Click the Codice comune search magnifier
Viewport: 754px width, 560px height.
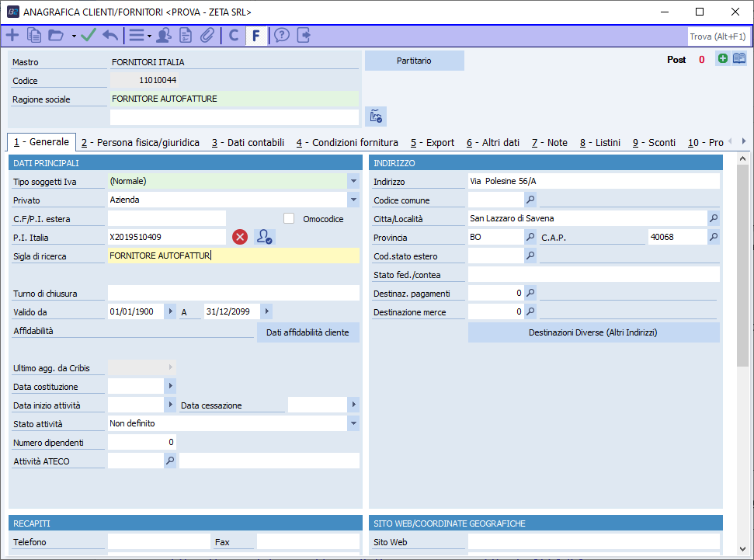tap(530, 200)
